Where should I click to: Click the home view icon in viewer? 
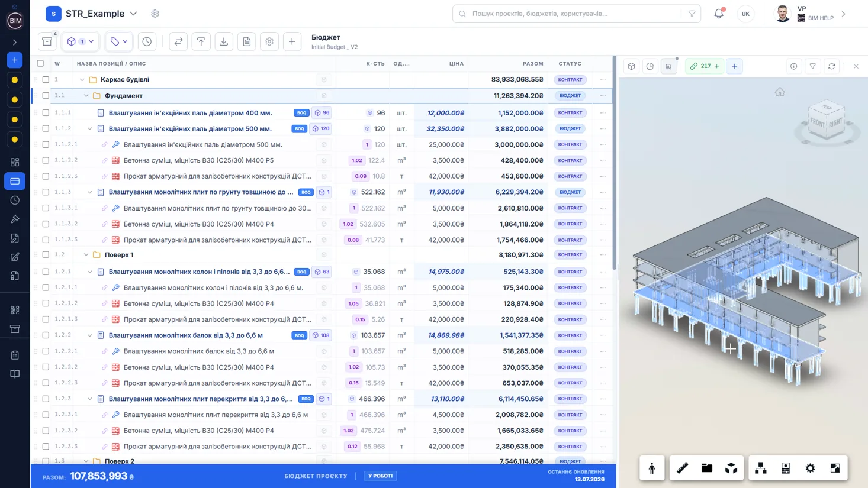click(x=780, y=92)
